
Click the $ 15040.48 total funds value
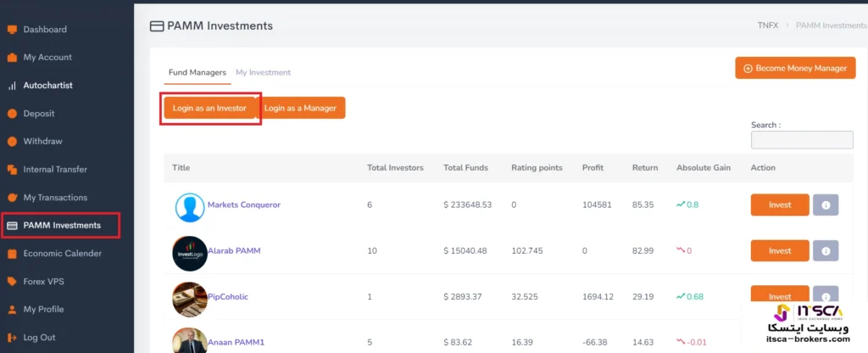(465, 250)
